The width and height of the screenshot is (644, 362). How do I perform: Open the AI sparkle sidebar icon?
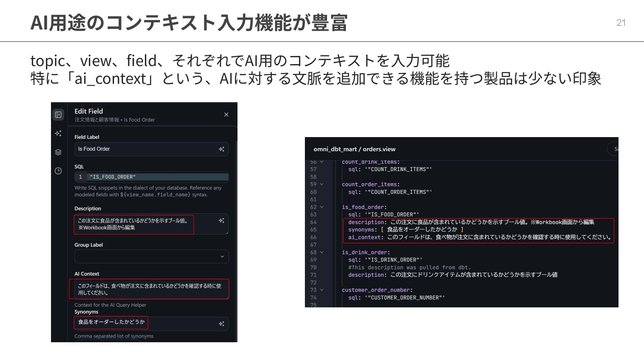tap(58, 133)
